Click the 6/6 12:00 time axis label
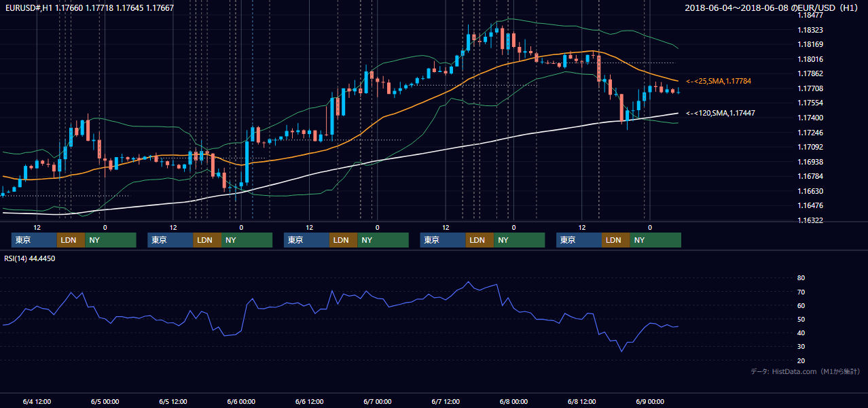This screenshot has width=868, height=408. (x=309, y=402)
